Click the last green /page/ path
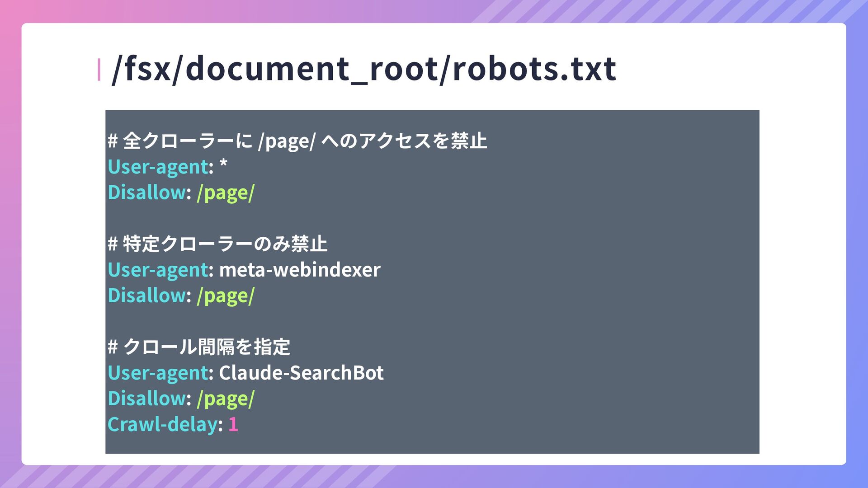The height and width of the screenshot is (488, 868). [226, 399]
